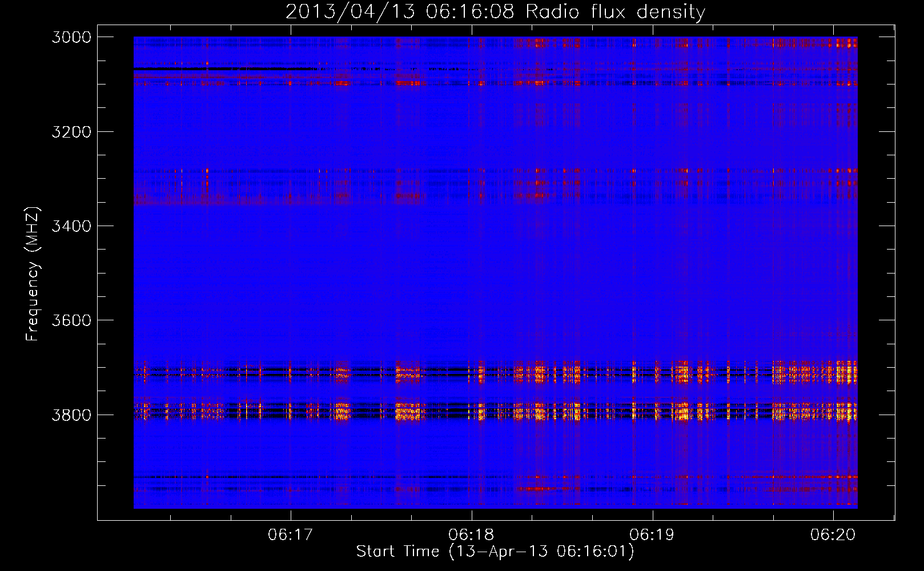Select the 3000 frequency tick label

point(71,37)
